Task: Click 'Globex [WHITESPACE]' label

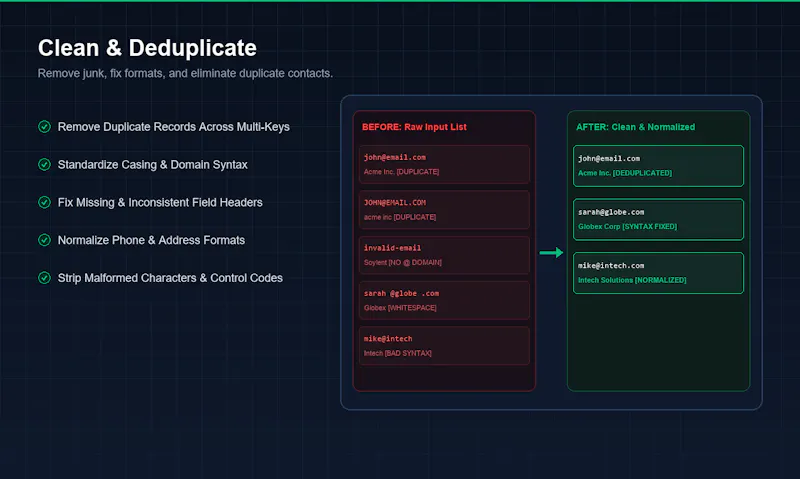Action: 400,308
